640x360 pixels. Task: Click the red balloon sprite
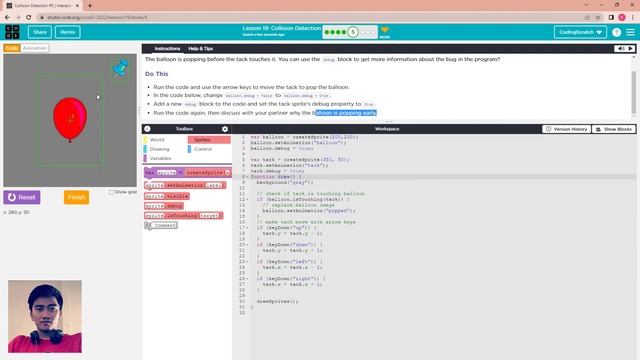point(70,120)
